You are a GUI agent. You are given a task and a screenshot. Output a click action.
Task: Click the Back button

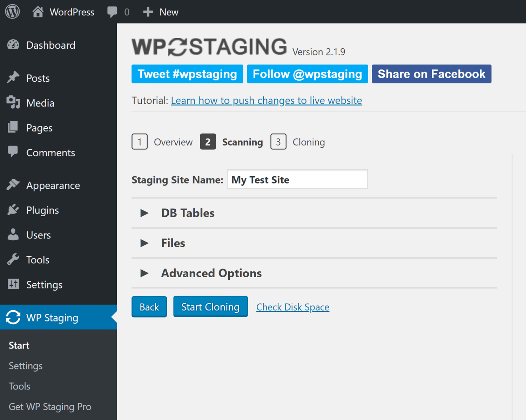click(149, 307)
